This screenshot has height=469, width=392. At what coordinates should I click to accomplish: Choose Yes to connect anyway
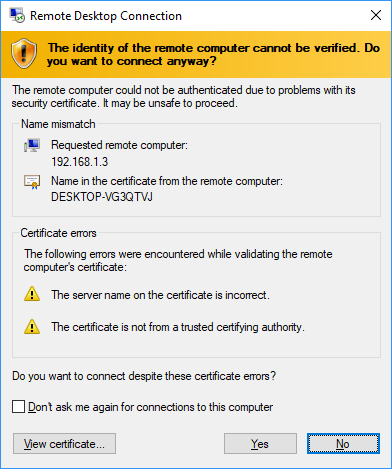point(260,444)
